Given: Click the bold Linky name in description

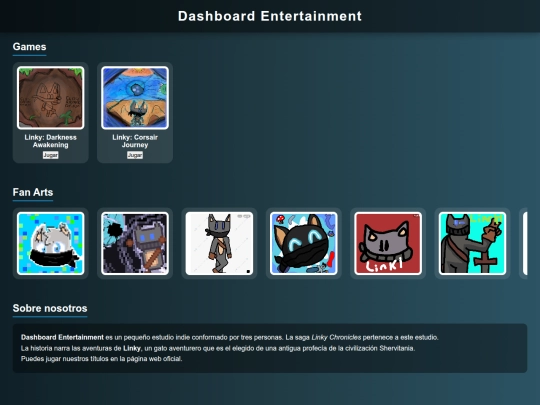Looking at the screenshot, I should pos(132,348).
